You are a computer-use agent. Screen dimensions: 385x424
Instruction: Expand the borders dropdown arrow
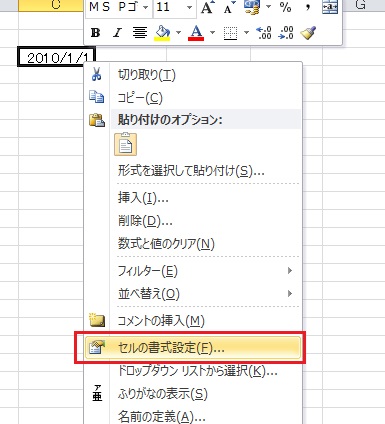point(246,33)
